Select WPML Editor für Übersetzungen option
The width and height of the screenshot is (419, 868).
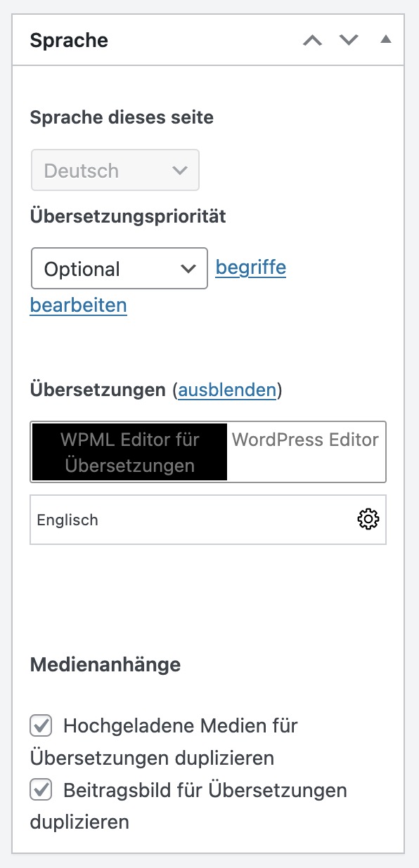pos(129,452)
